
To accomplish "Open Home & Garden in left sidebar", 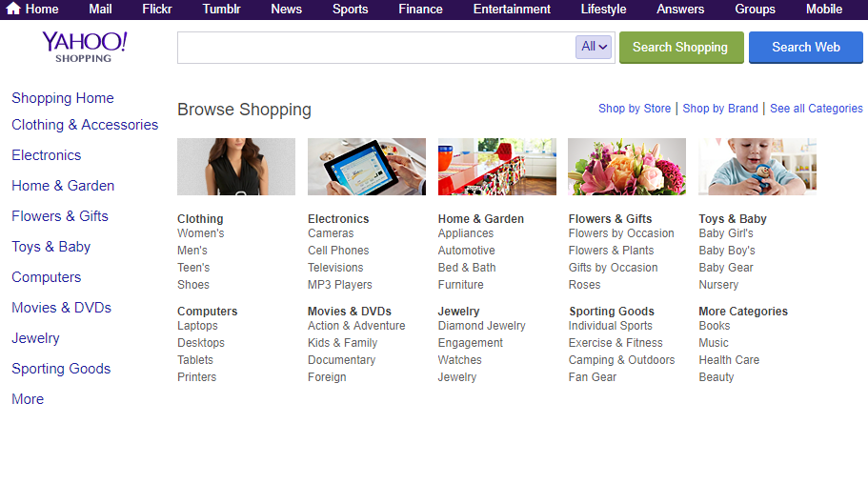I will pyautogui.click(x=63, y=186).
